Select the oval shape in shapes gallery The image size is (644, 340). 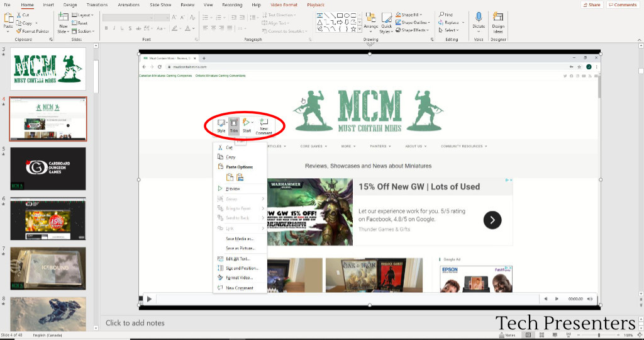pos(347,15)
